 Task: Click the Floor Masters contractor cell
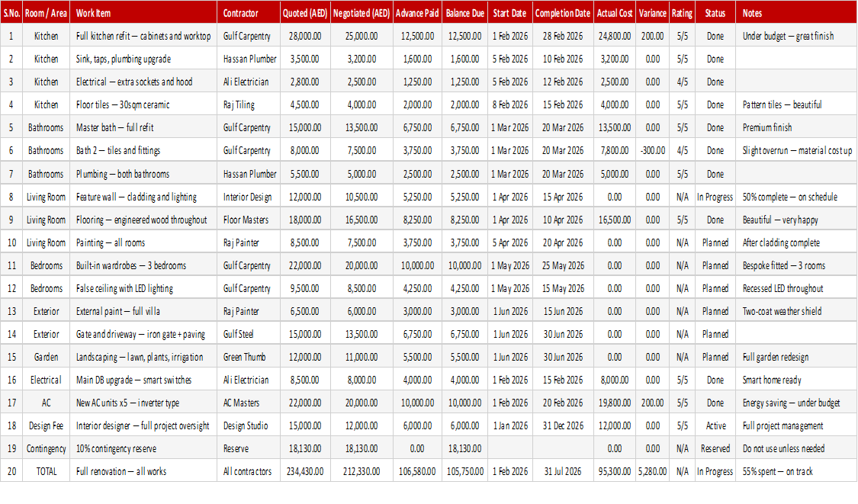249,220
